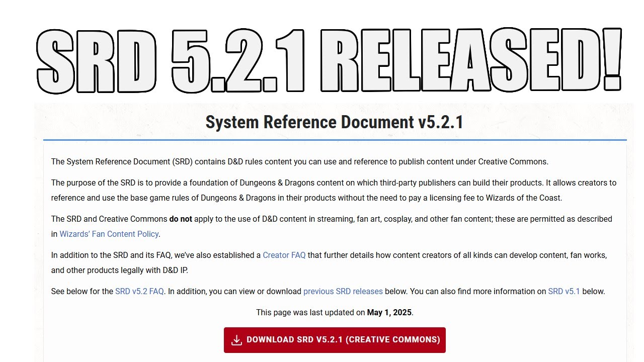Open the Wizards' Fan Content Policy link

(109, 234)
